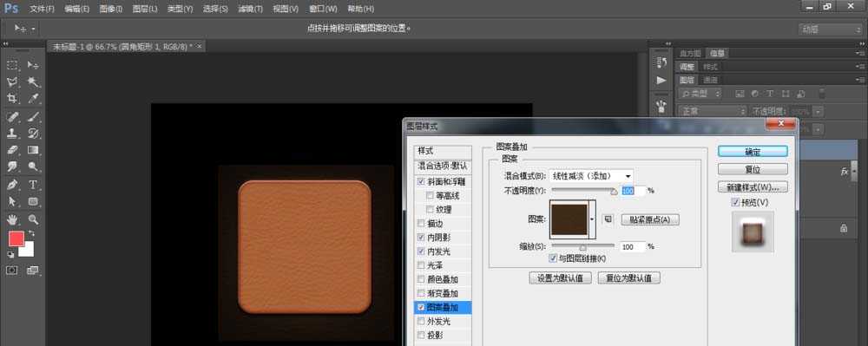Select the Hand tool
The width and height of the screenshot is (868, 346).
click(x=12, y=219)
